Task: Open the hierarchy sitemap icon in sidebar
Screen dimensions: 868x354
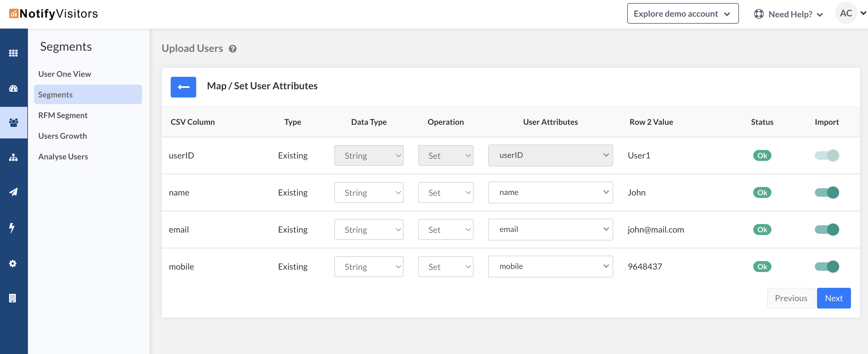Action: (x=13, y=157)
